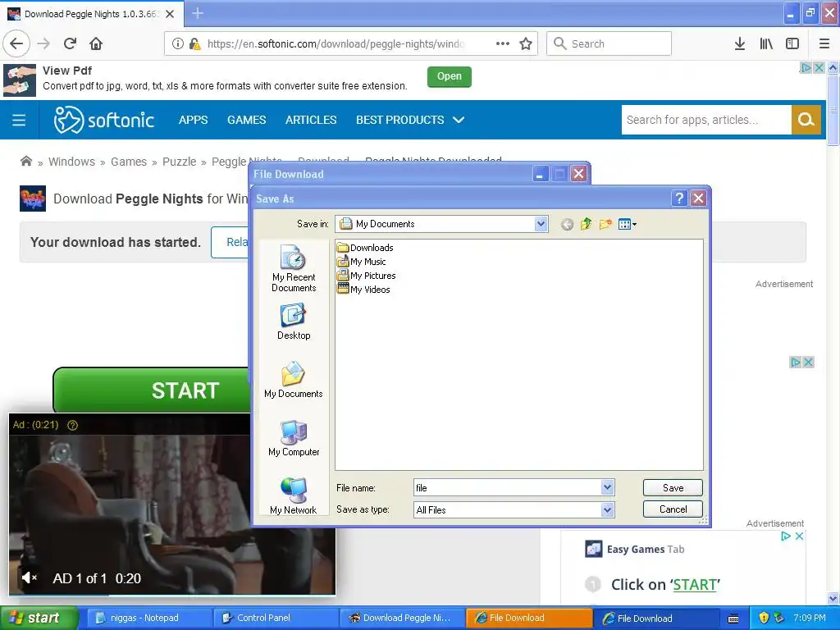The image size is (840, 630).
Task: Expand the Best Products menu
Action: [410, 120]
